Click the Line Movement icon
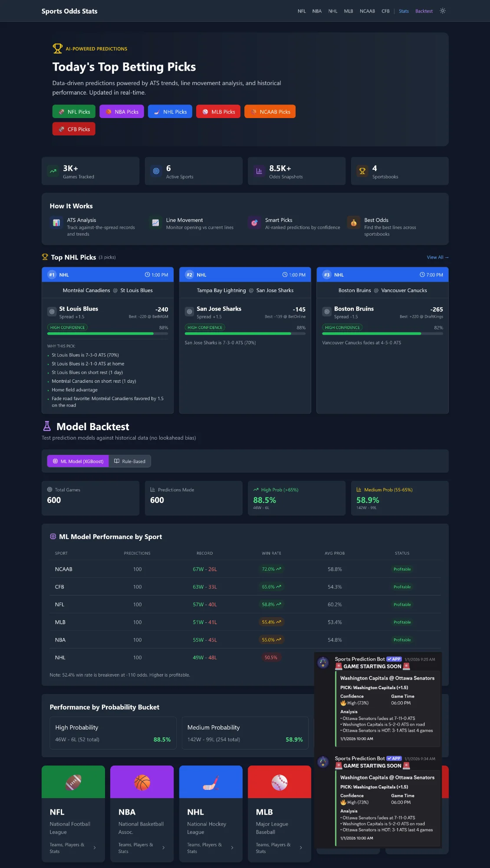The width and height of the screenshot is (490, 868). pyautogui.click(x=155, y=223)
